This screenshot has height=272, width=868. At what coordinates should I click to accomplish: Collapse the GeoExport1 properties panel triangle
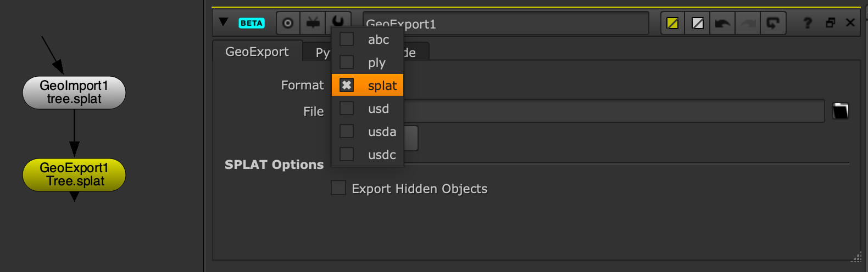tap(223, 22)
